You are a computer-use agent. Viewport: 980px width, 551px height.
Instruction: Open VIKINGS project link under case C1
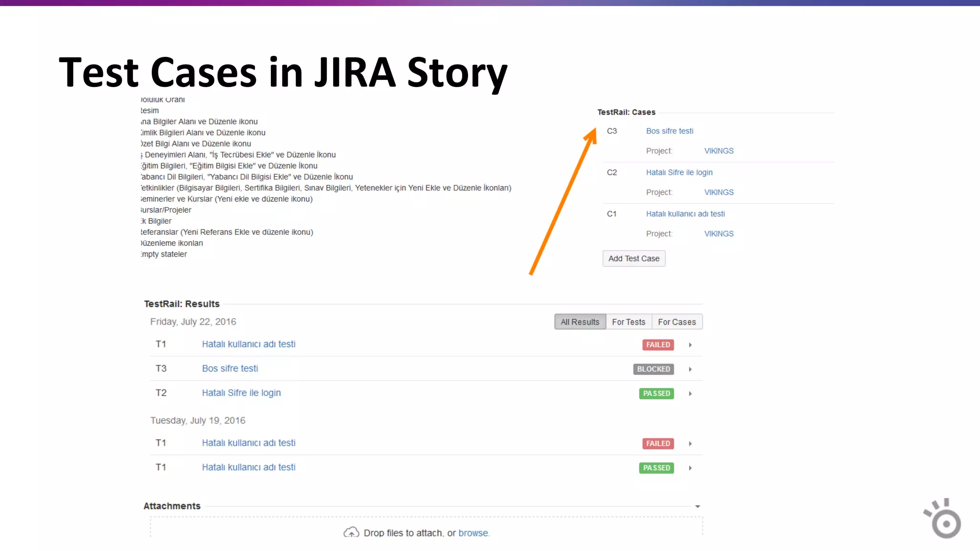point(719,233)
